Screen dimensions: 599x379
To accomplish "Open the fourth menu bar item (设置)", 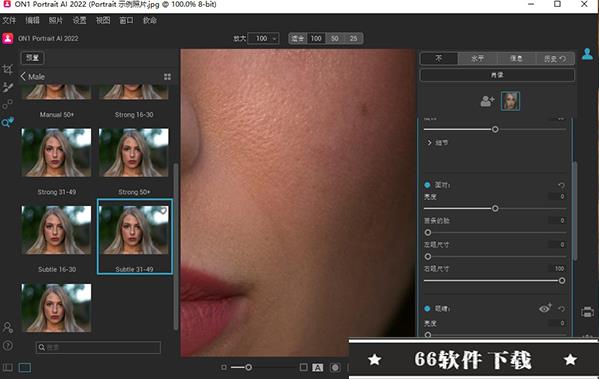I will click(79, 20).
